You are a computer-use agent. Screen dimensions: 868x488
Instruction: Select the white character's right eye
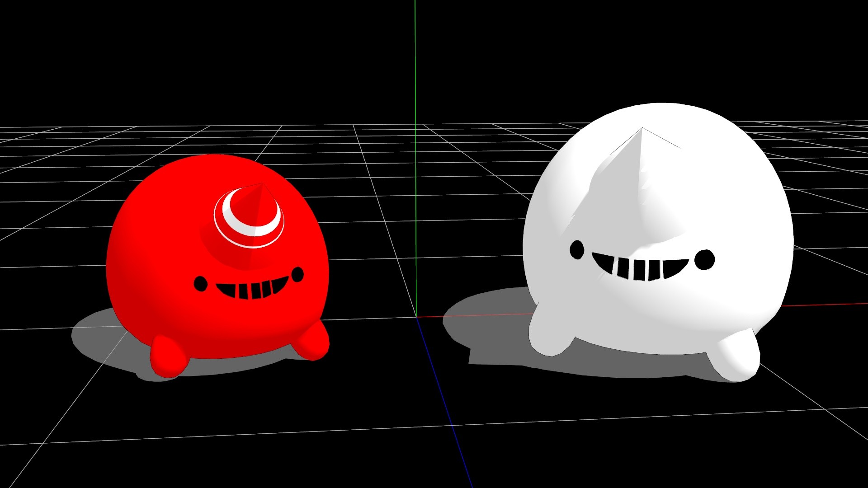click(x=704, y=259)
